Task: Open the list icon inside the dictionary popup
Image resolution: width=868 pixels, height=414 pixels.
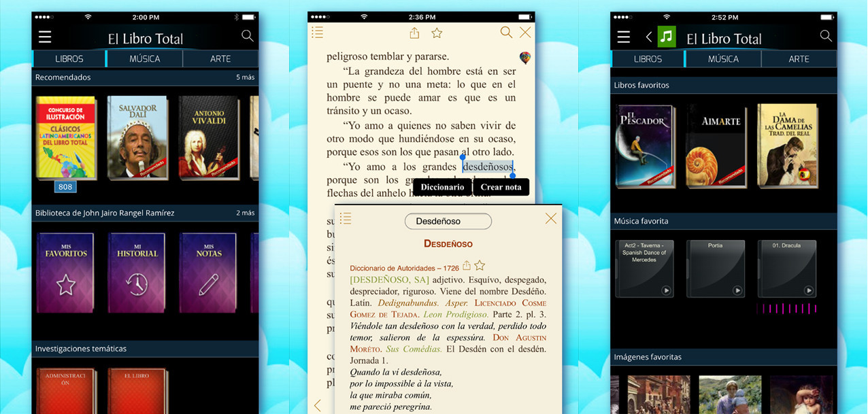Action: pos(346,220)
